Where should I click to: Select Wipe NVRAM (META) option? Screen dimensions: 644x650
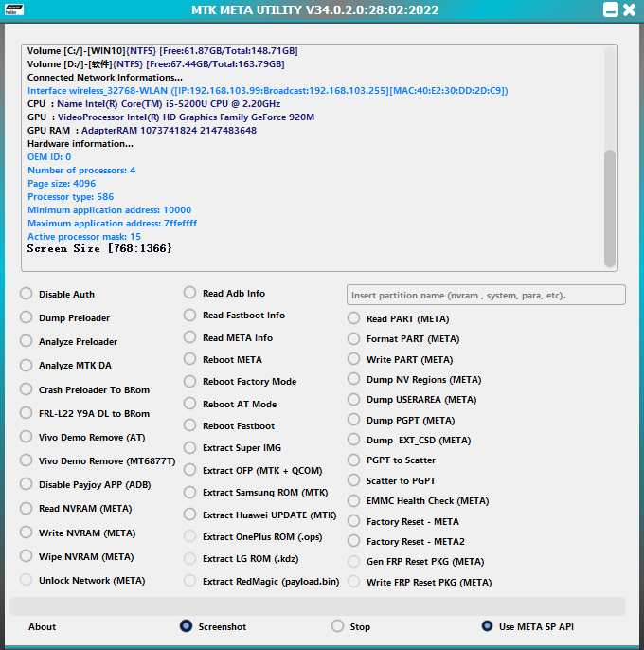pyautogui.click(x=27, y=556)
